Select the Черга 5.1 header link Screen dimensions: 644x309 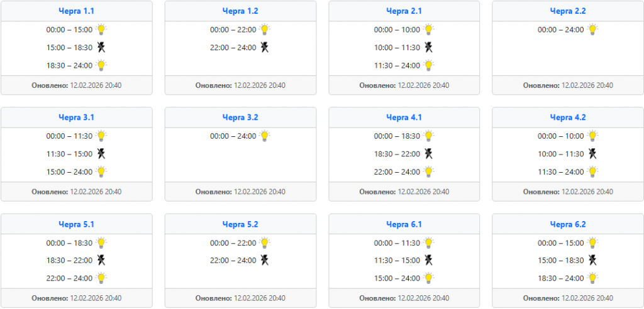point(77,224)
